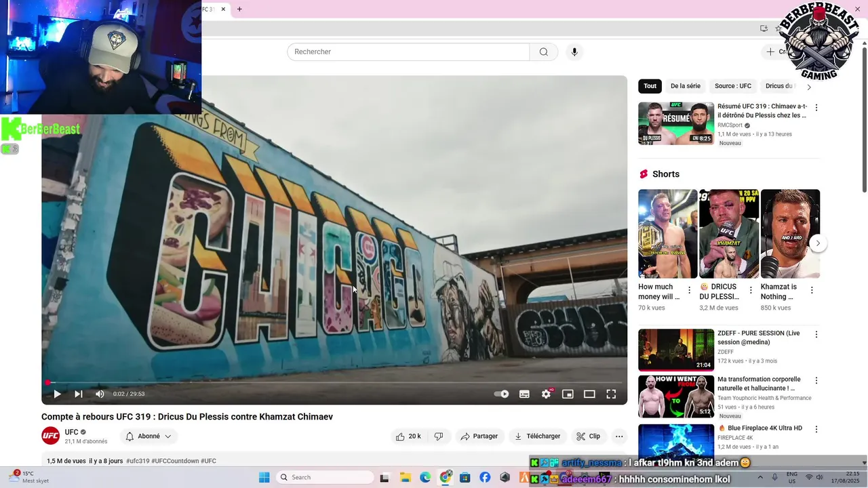This screenshot has width=868, height=488.
Task: Skip to the next video
Action: (79, 394)
